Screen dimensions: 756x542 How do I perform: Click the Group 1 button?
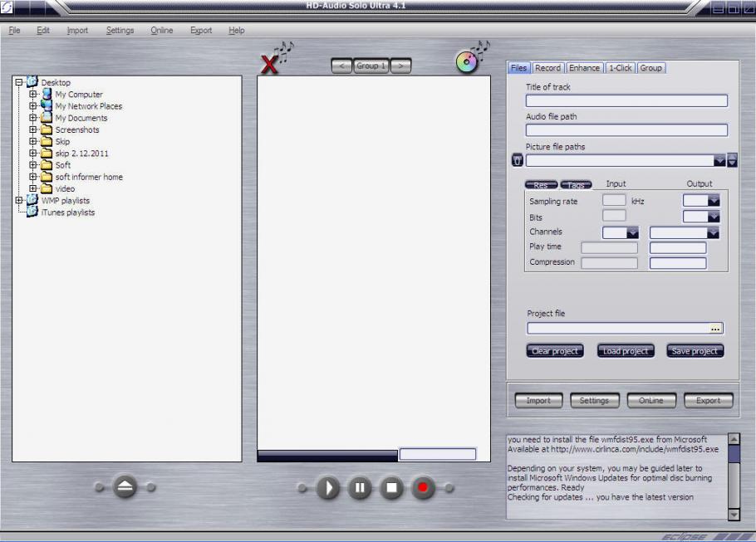coord(371,66)
